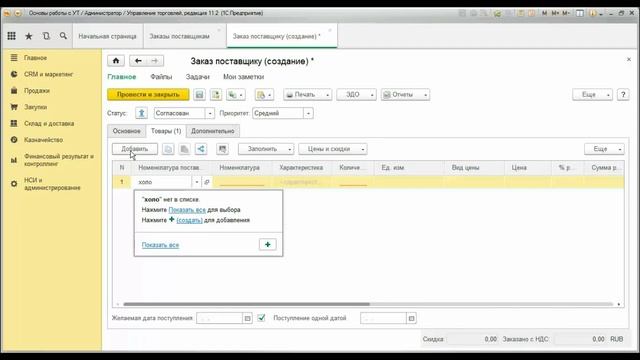Expand the Статус dropdown
Viewport: 640px width, 360px height.
coord(210,113)
